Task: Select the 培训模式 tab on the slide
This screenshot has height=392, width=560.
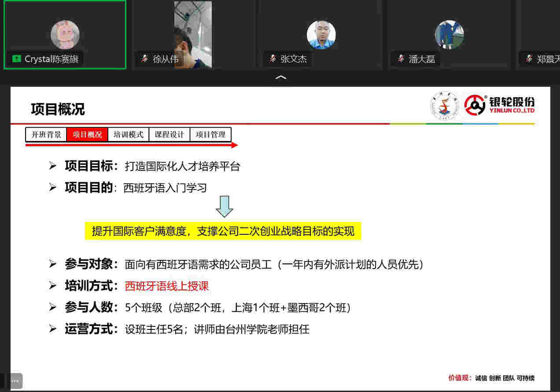Action: [129, 135]
